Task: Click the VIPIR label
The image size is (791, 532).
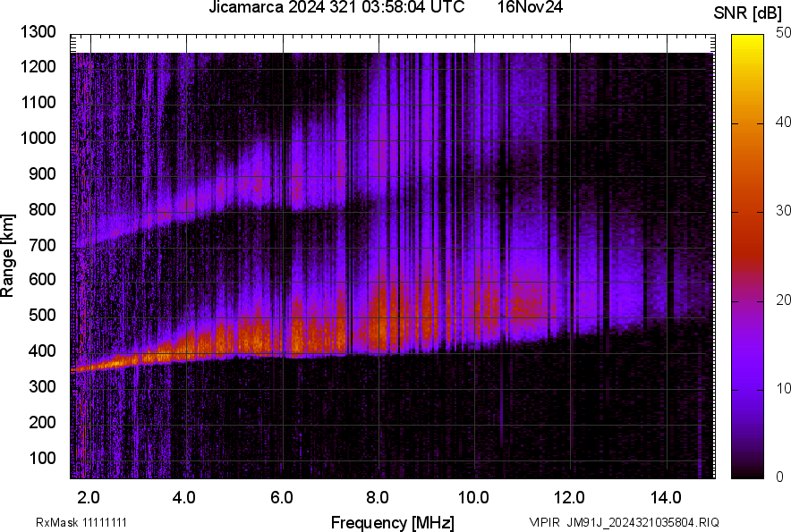Action: pyautogui.click(x=544, y=522)
